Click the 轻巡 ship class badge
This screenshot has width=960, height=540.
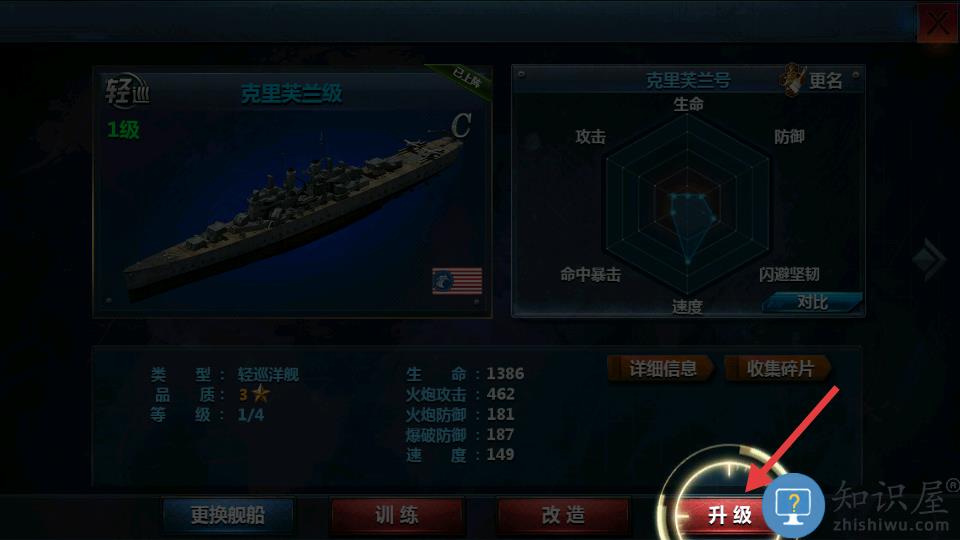click(x=127, y=92)
